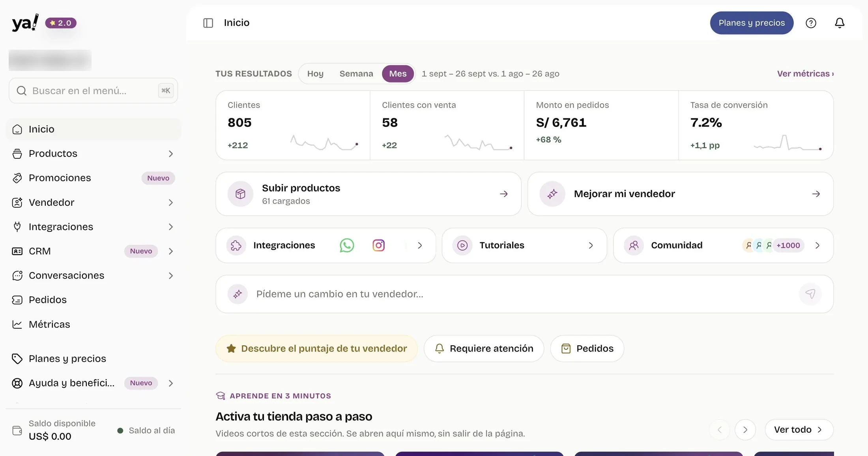Image resolution: width=868 pixels, height=456 pixels.
Task: Open the help question mark icon
Action: [x=811, y=23]
